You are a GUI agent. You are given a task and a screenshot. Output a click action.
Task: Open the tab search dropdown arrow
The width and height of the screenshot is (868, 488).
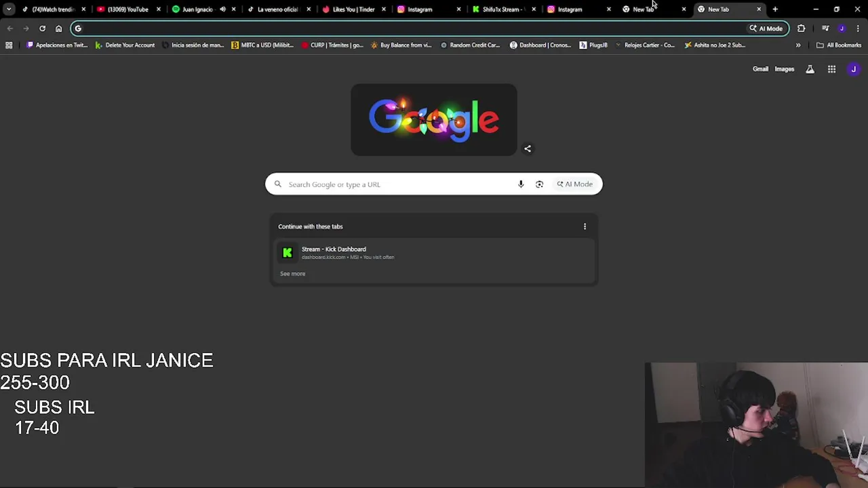pos(9,9)
